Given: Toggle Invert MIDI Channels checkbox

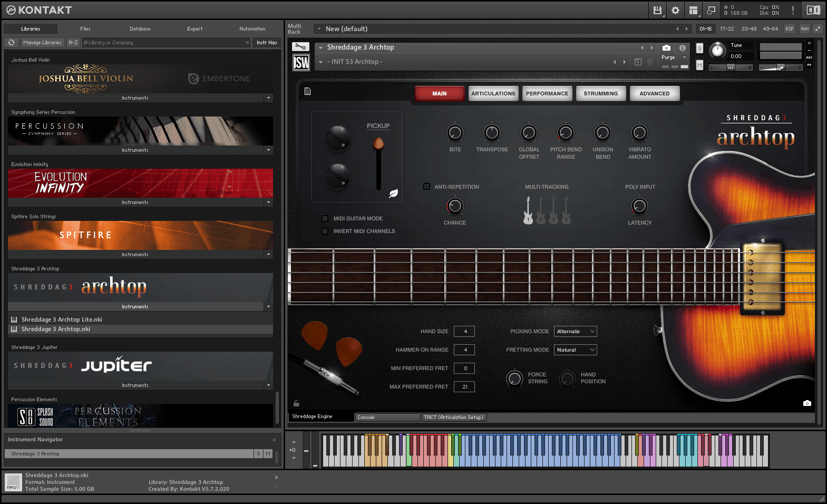Looking at the screenshot, I should [x=325, y=231].
